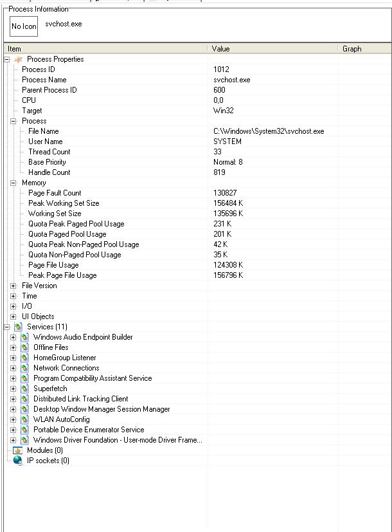
Task: Click the Portable Device Enumerator Service icon
Action: 24,430
